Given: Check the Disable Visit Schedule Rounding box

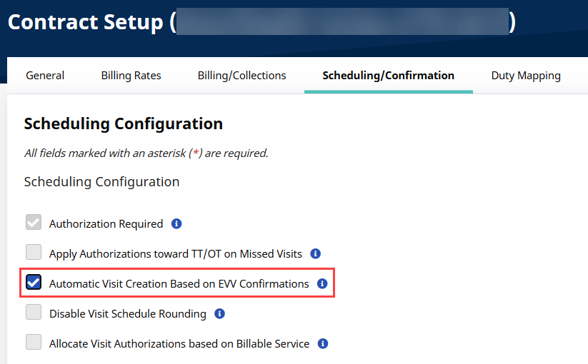Looking at the screenshot, I should 34,313.
